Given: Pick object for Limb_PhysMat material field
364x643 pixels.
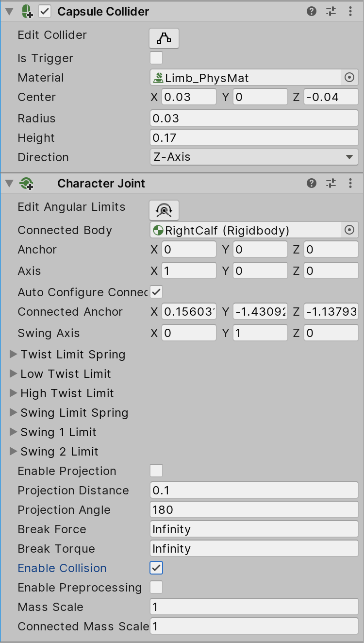Looking at the screenshot, I should coord(349,77).
